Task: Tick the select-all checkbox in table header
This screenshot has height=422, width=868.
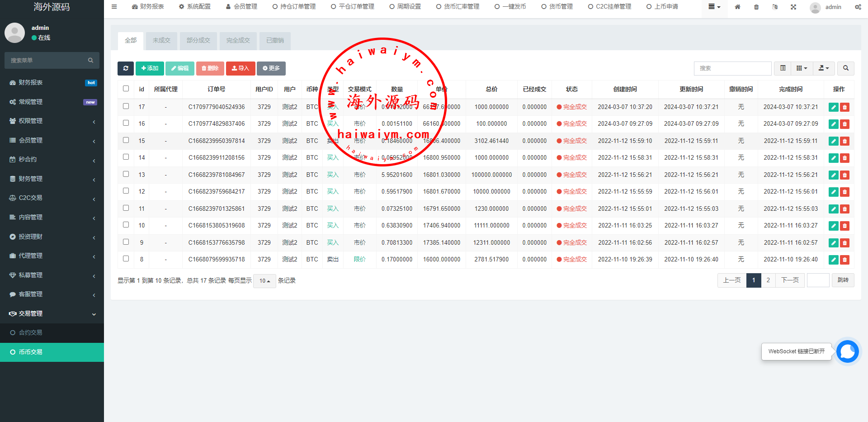Action: [126, 89]
